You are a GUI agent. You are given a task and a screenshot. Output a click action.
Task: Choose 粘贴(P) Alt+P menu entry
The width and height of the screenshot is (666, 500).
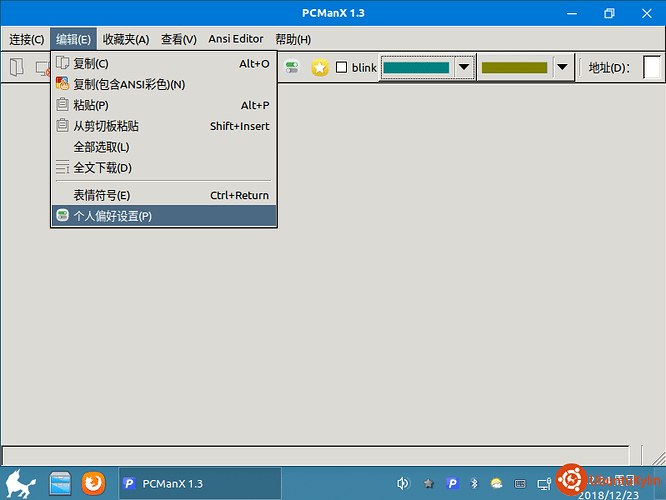(164, 105)
